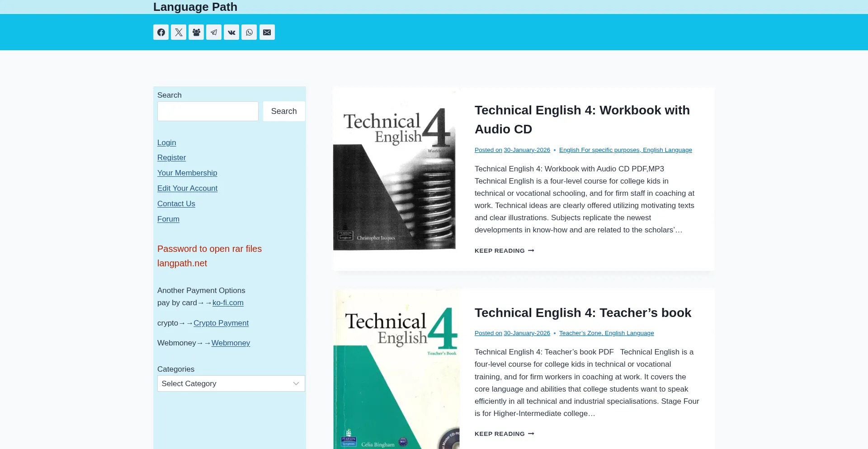Open English Language category under Workbook post
This screenshot has height=449, width=868.
(x=667, y=150)
